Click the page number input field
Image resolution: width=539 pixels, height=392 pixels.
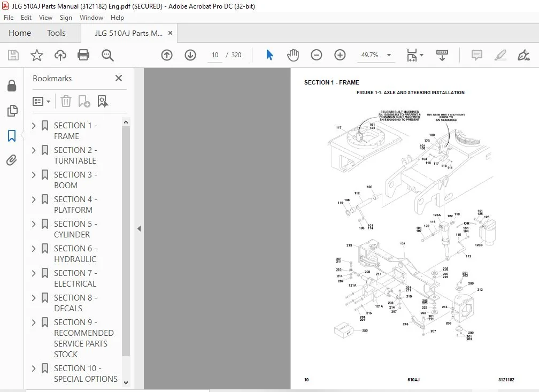[215, 55]
